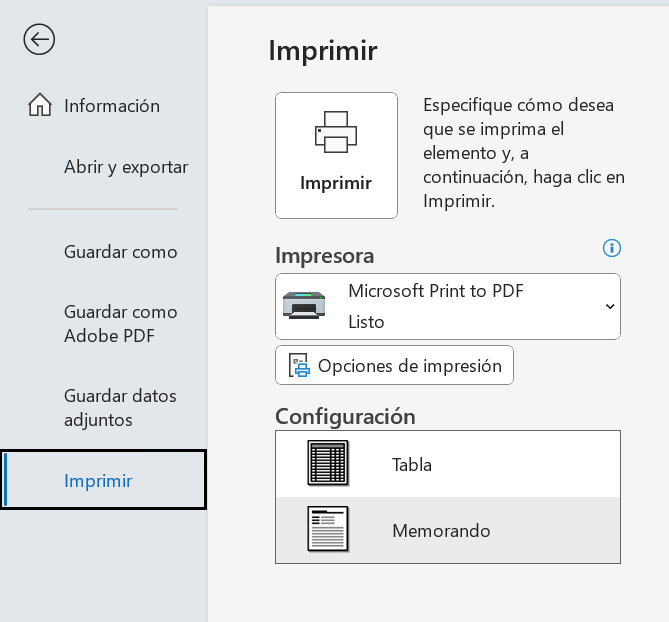Select Guardar como Adobe PDF
The width and height of the screenshot is (669, 622).
point(121,324)
